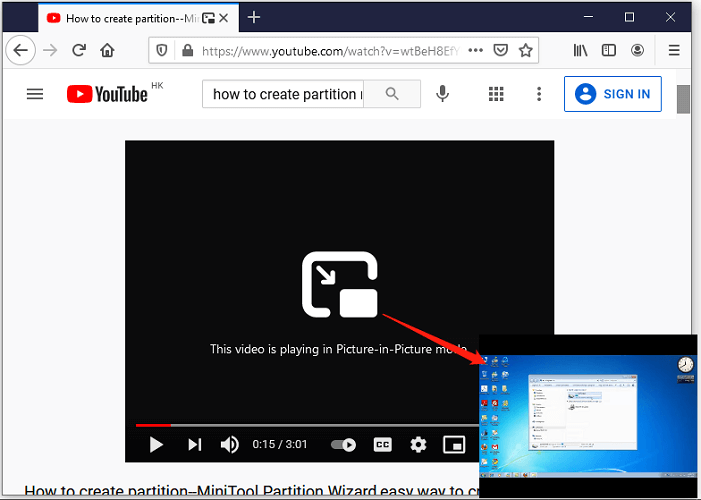Maximize the Firefox window
701x500 pixels.
(629, 17)
